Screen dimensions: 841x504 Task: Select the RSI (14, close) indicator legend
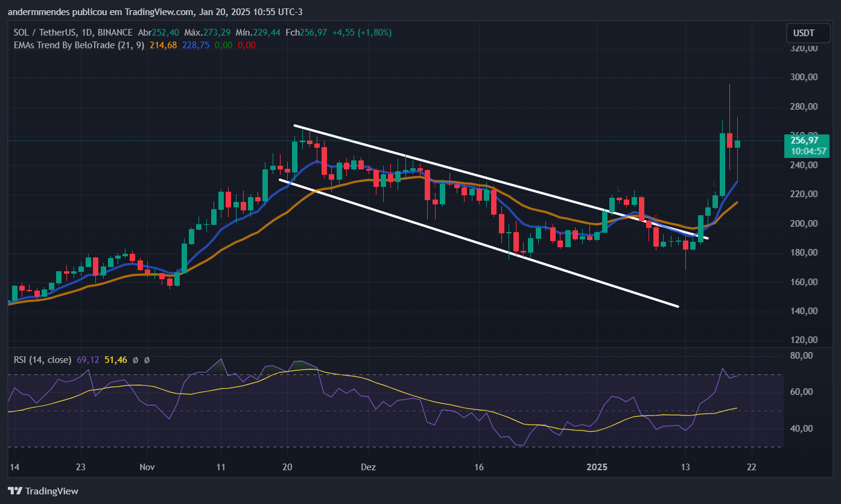pyautogui.click(x=42, y=360)
